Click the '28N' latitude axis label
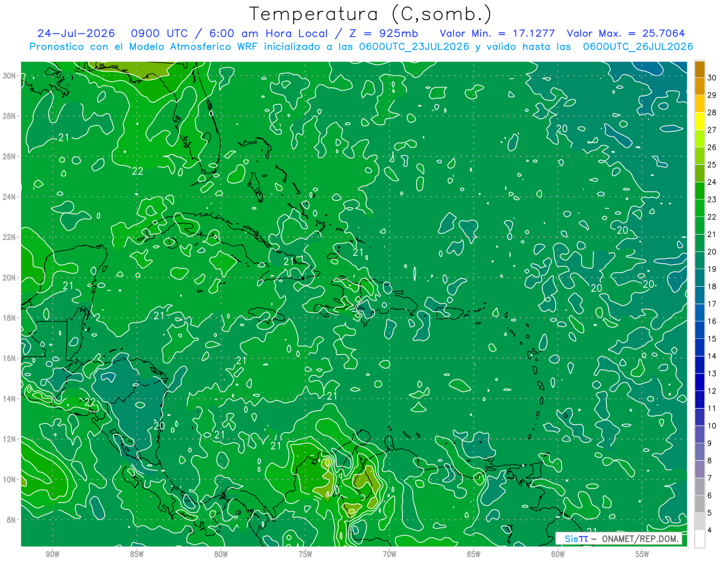Viewport: 728px width, 562px height. 10,116
